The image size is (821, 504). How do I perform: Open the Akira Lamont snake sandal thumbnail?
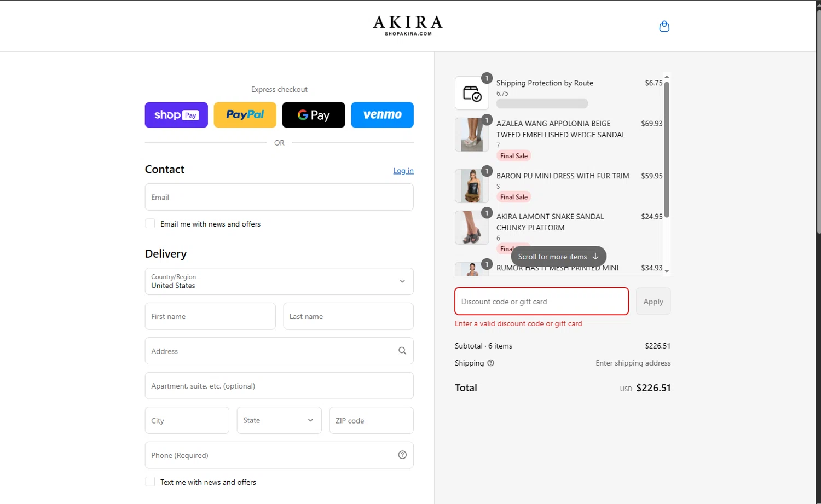tap(472, 228)
